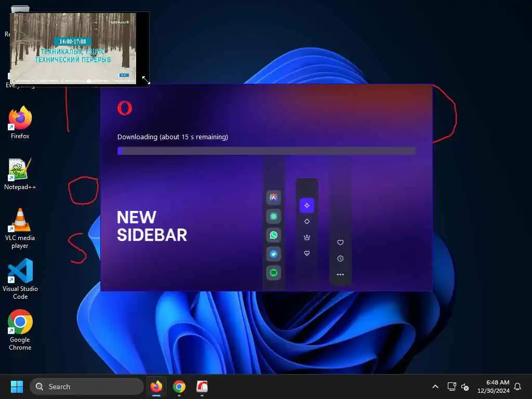Image resolution: width=532 pixels, height=399 pixels.
Task: Show hidden system tray icons
Action: click(435, 387)
